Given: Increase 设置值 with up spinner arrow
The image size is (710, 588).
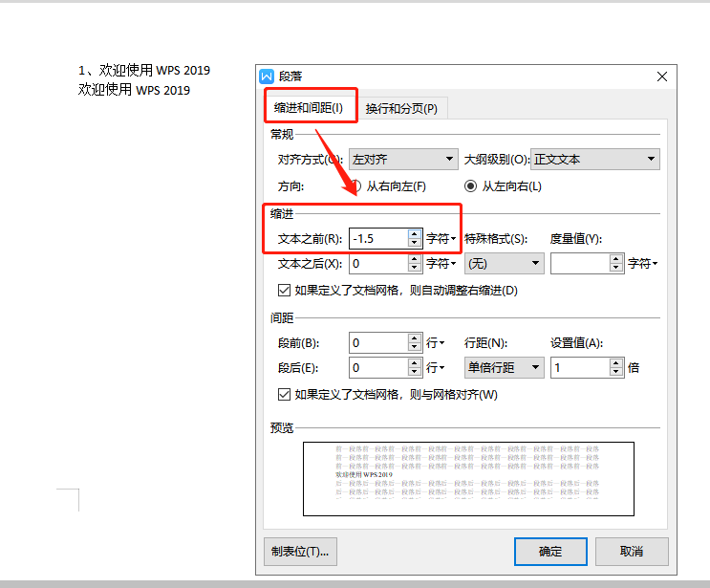Looking at the screenshot, I should click(x=615, y=363).
